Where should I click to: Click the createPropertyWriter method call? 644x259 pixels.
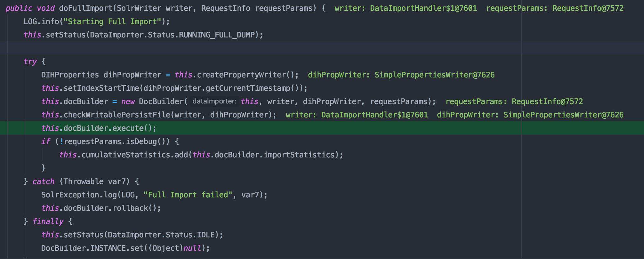[x=241, y=75]
